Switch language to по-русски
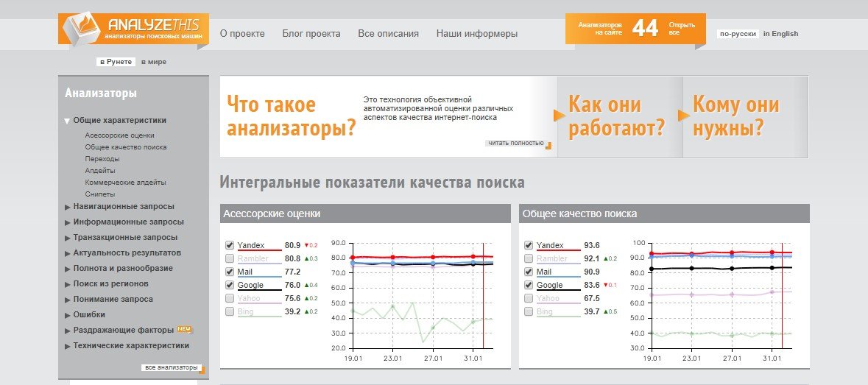 pos(738,34)
